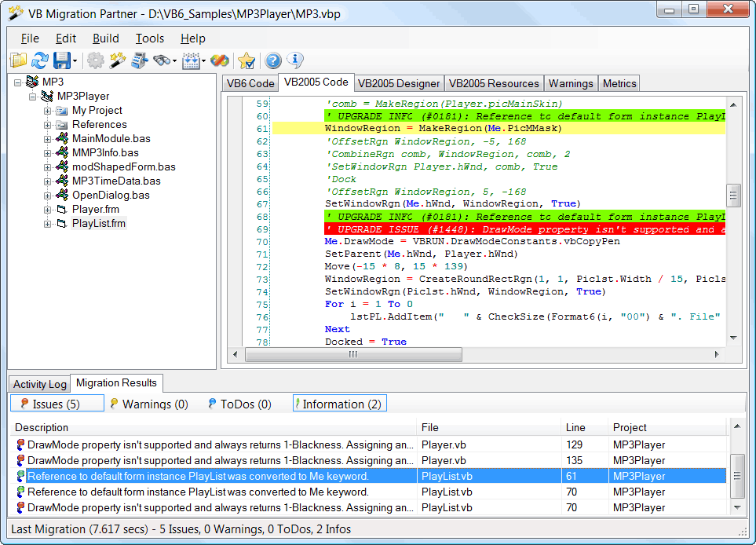The image size is (756, 545).
Task: Expand the MMP3Info.bas node
Action: [x=47, y=153]
